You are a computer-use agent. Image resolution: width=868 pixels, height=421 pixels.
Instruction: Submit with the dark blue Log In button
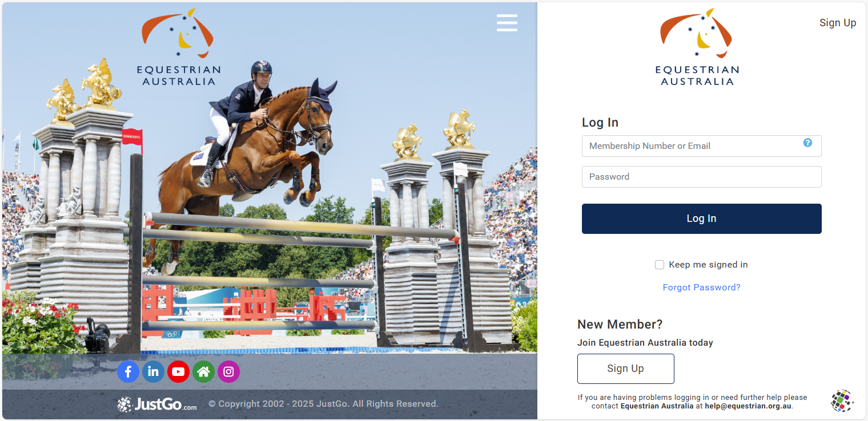point(701,218)
